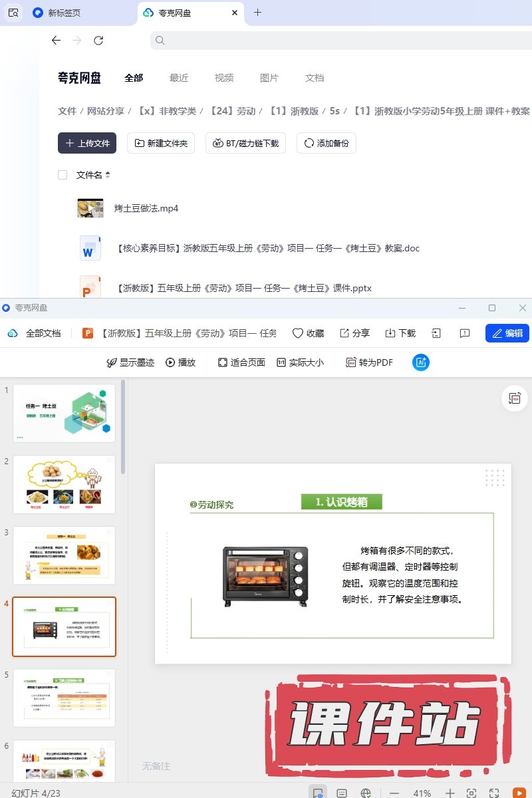This screenshot has width=532, height=798.
Task: Check the select-all checkbox beside 文件名
Action: [63, 175]
